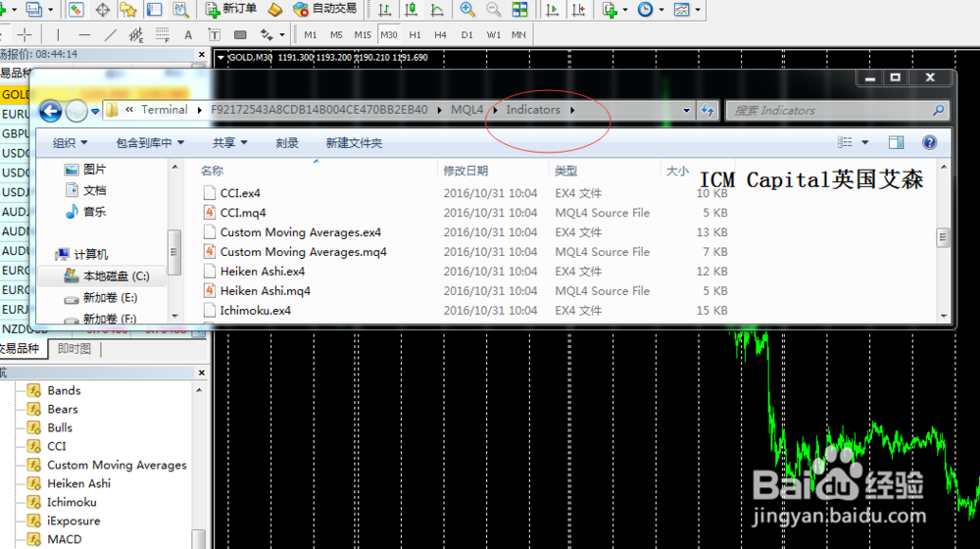
Task: Select the equidistant channel tool
Action: tap(136, 35)
